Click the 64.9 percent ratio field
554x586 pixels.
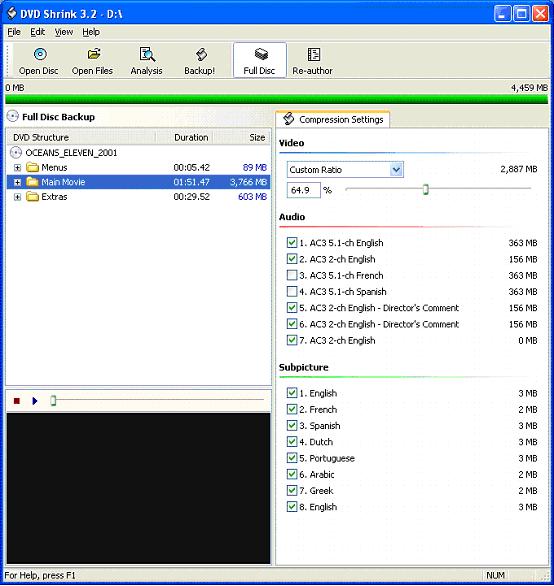[304, 190]
